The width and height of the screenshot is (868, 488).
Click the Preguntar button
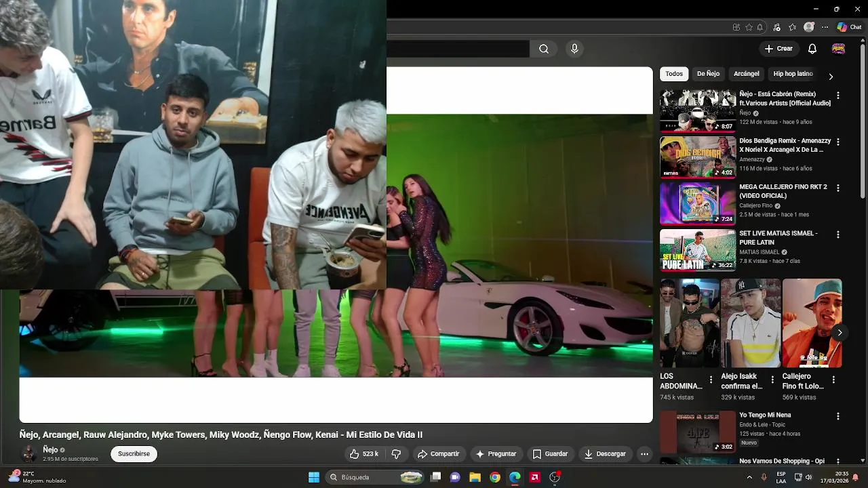coord(496,454)
